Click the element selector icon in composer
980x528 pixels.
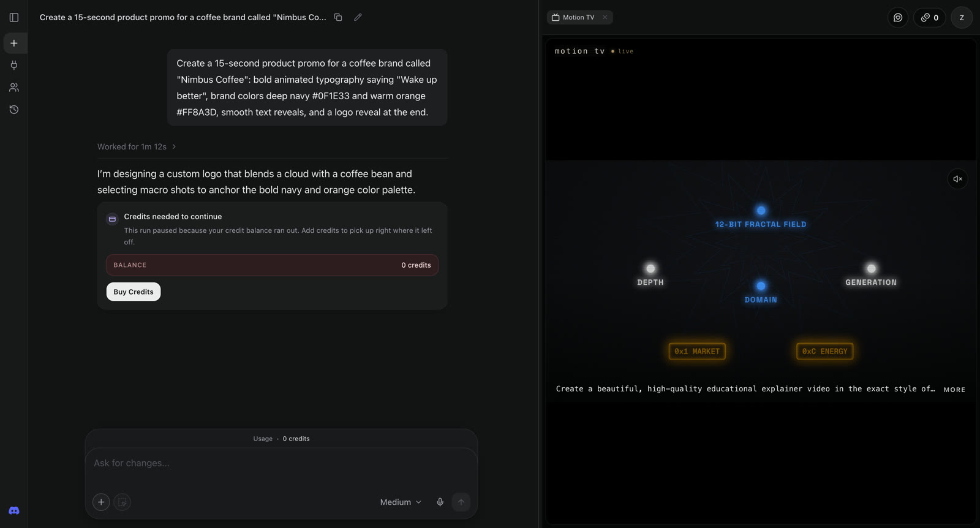[x=122, y=502]
